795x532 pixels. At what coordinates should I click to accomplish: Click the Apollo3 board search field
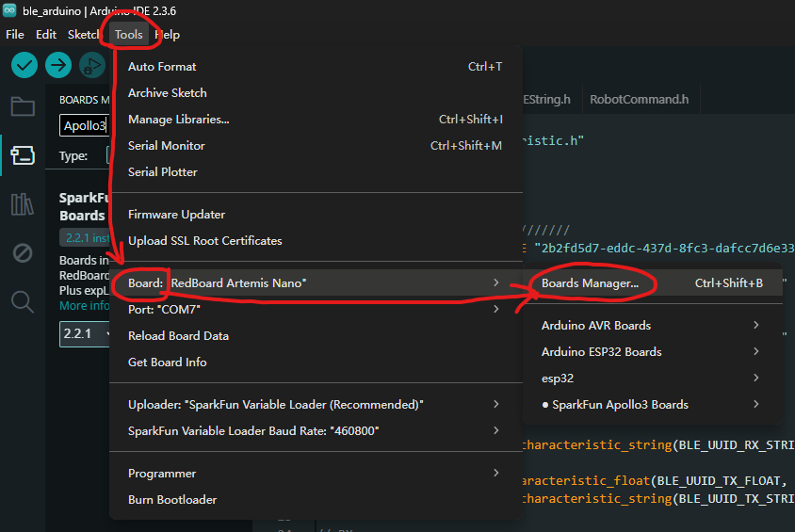pyautogui.click(x=85, y=125)
